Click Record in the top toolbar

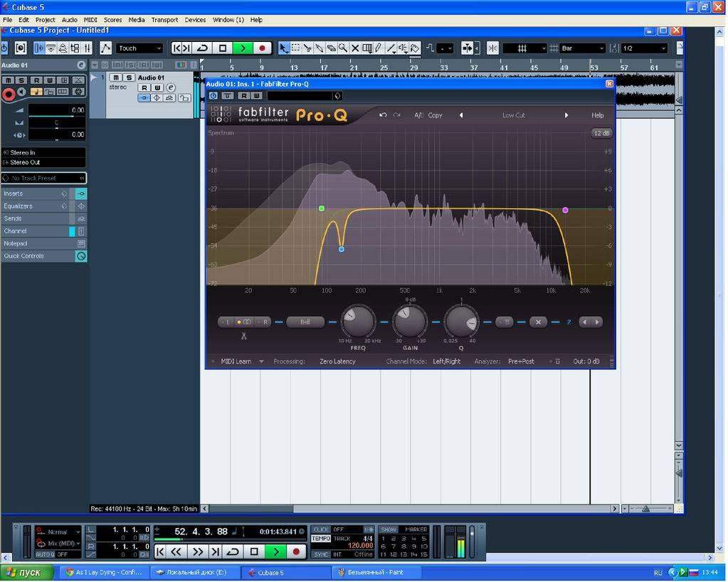tap(263, 48)
